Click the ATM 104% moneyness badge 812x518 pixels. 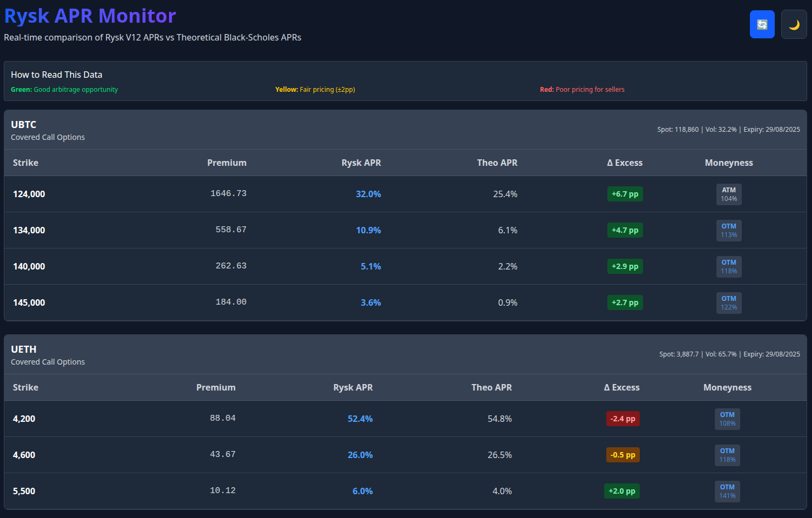[729, 194]
